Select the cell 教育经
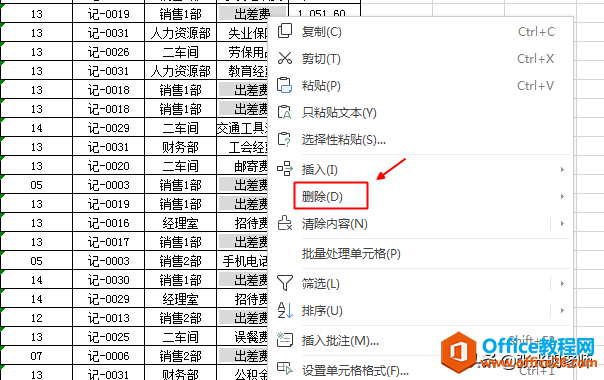Screen dimensions: 604x380 243,71
